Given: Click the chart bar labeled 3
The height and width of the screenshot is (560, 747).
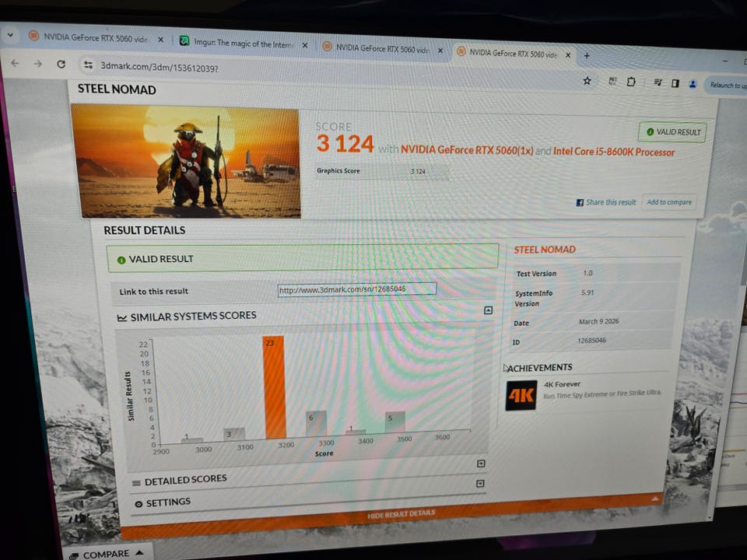Looking at the screenshot, I should (x=234, y=434).
